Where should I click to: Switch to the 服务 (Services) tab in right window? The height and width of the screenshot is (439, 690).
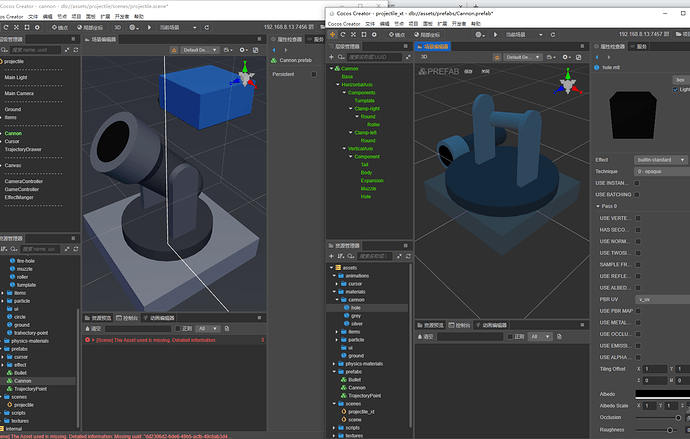point(639,46)
